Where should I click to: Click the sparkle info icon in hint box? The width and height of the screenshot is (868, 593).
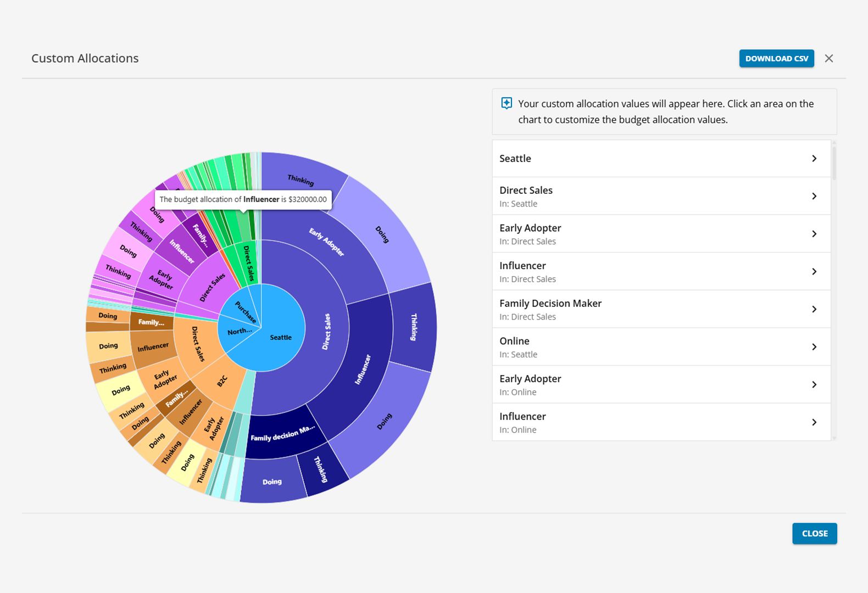(x=507, y=103)
